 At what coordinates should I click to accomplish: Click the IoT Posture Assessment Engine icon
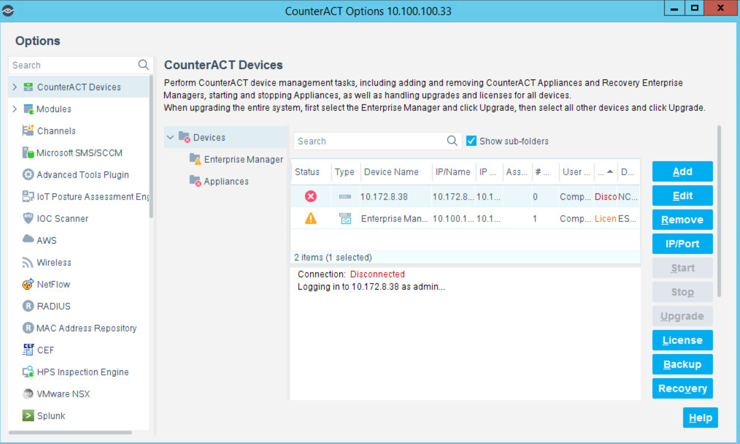[x=28, y=196]
